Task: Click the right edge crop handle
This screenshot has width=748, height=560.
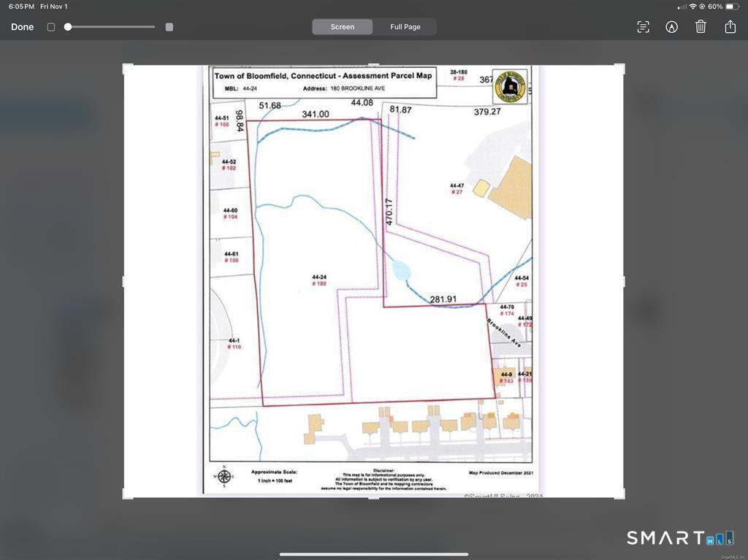Action: pos(624,281)
